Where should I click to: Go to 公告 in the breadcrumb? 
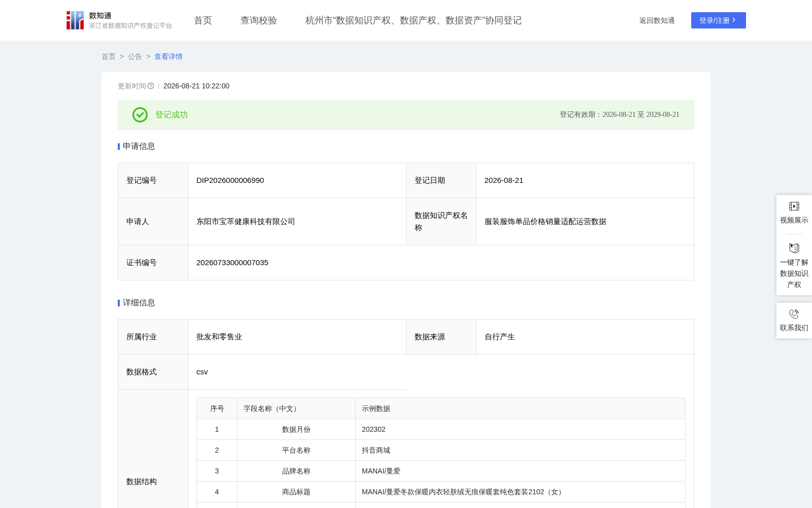click(x=135, y=56)
